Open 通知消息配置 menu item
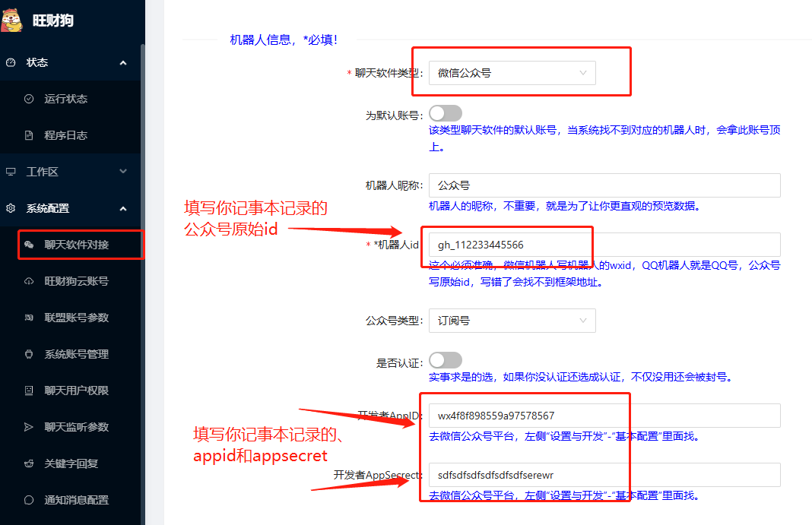The width and height of the screenshot is (812, 525). coord(76,500)
